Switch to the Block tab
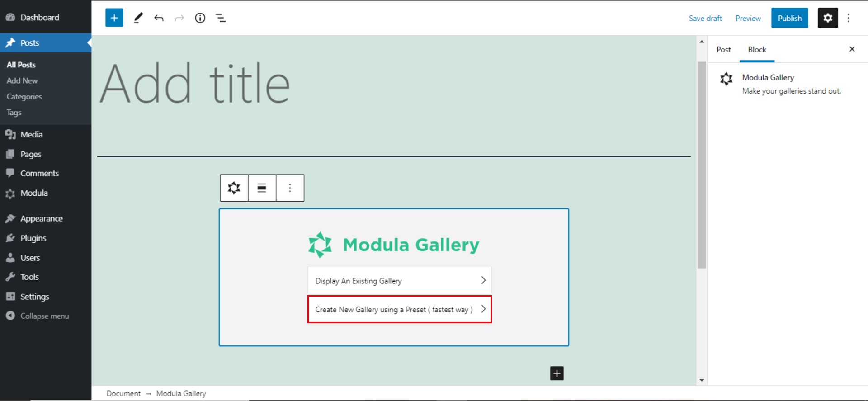This screenshot has width=868, height=401. pyautogui.click(x=757, y=50)
